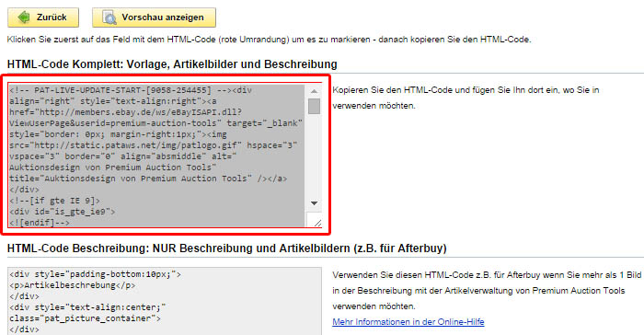Click code line PAT-LIVE-UPDATE-START
Viewport: 644px width, 335px height.
(x=131, y=90)
